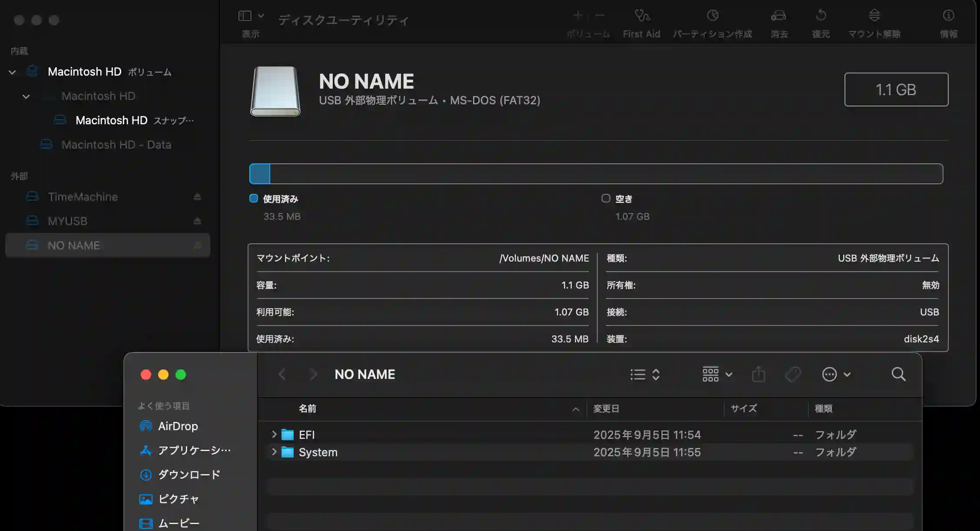This screenshot has width=980, height=531.
Task: Collapse the Macintosh HD volume group
Action: pos(12,72)
